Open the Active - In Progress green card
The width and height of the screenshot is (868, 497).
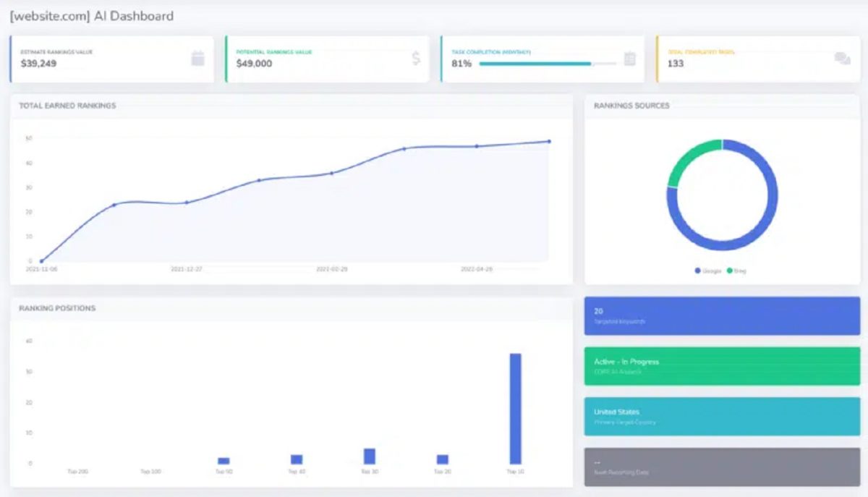[722, 366]
